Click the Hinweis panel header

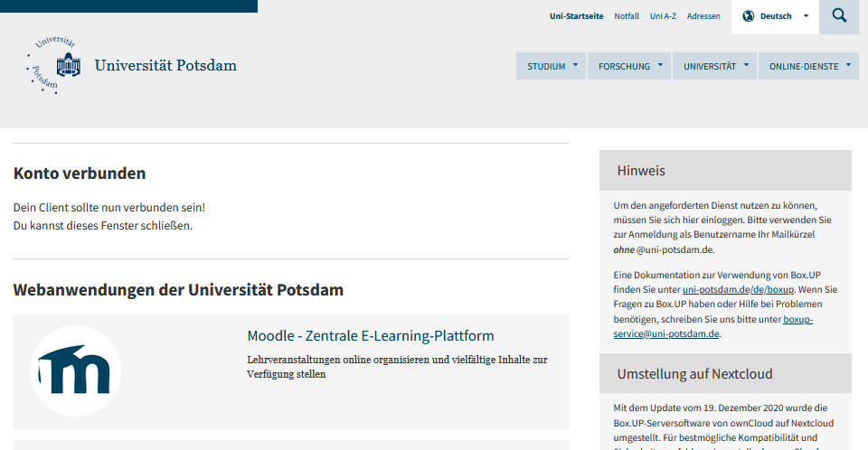(725, 170)
